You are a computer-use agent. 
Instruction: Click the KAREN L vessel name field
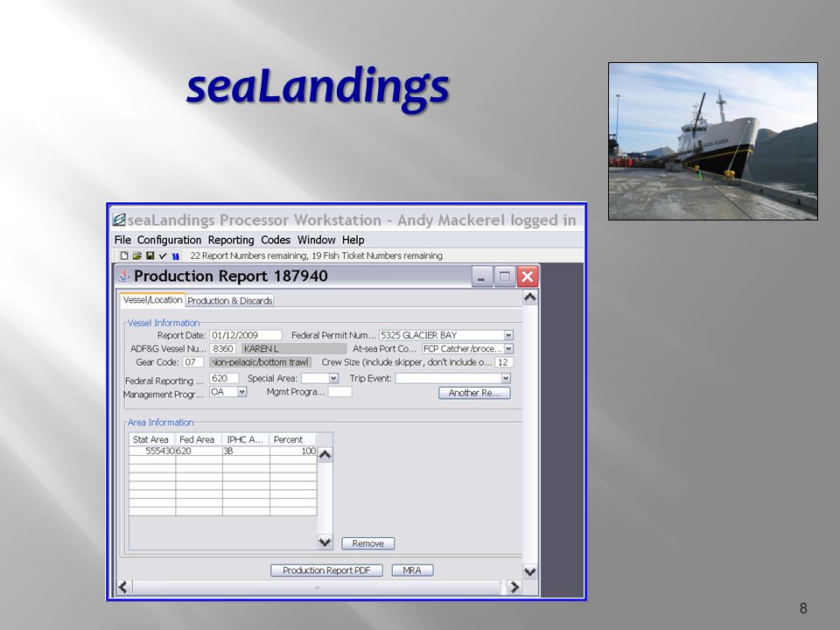293,349
